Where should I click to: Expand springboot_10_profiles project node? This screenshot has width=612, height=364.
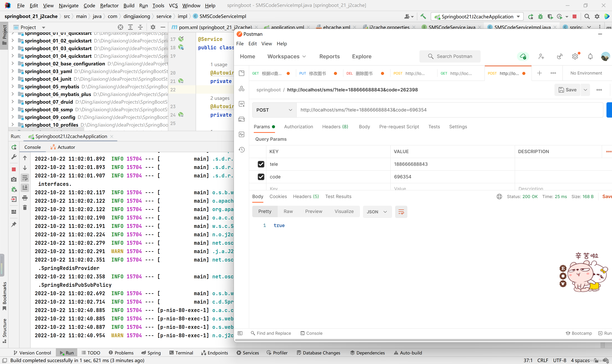pyautogui.click(x=12, y=125)
